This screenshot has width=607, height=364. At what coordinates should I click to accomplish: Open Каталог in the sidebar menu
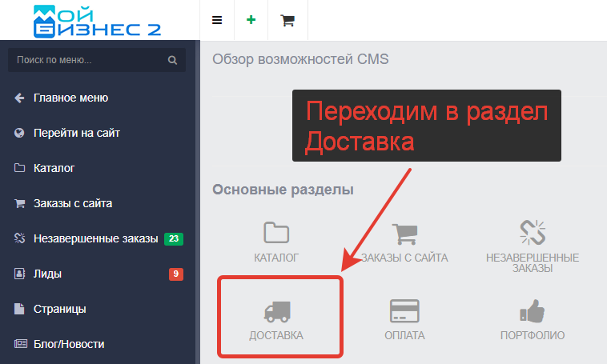54,168
